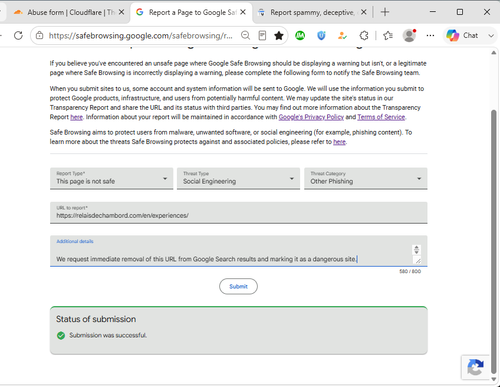Click the Submit button
The width and height of the screenshot is (500, 387).
point(238,286)
